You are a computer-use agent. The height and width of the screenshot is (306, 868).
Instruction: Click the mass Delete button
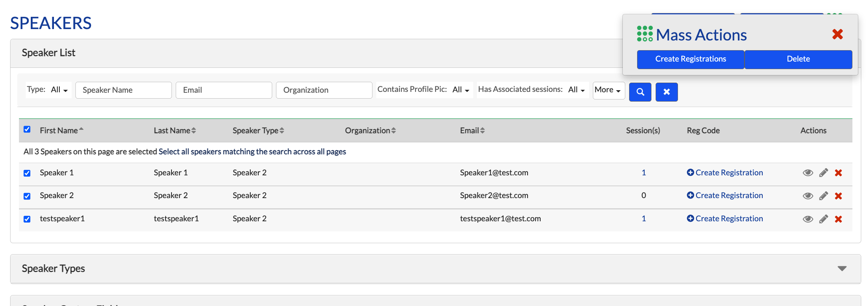click(798, 59)
